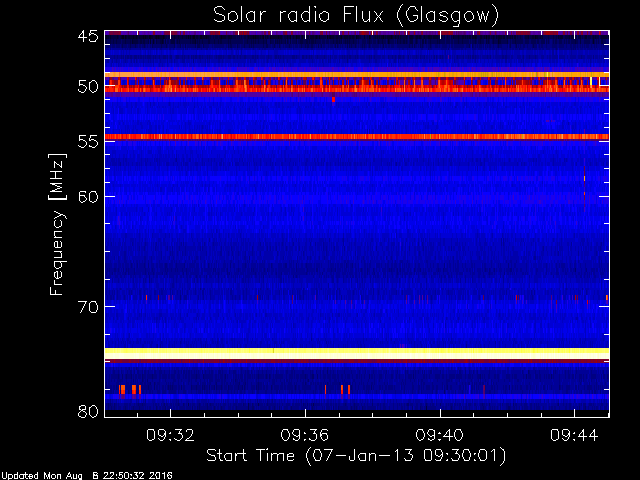Click the 'Frequency [MHz]' axis label
640x480 pixels.
[x=56, y=224]
